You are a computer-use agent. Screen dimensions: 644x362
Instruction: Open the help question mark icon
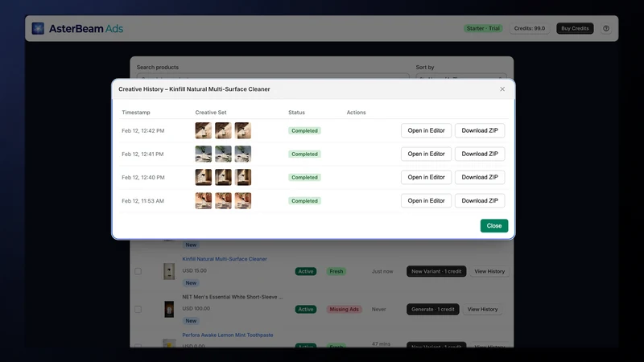pos(606,28)
